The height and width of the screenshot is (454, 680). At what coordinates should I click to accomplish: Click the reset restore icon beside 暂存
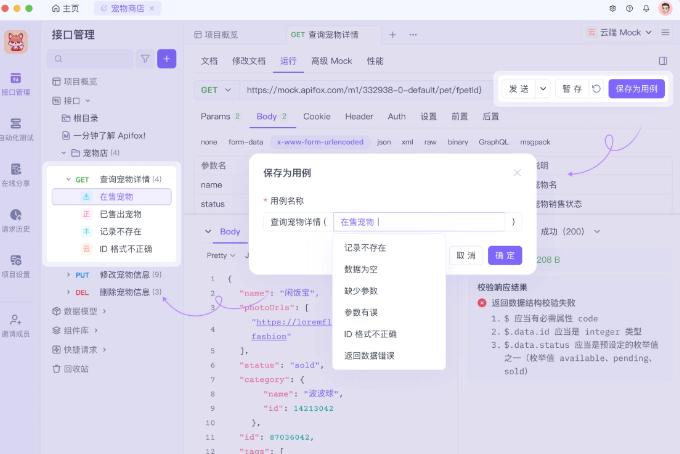(596, 89)
